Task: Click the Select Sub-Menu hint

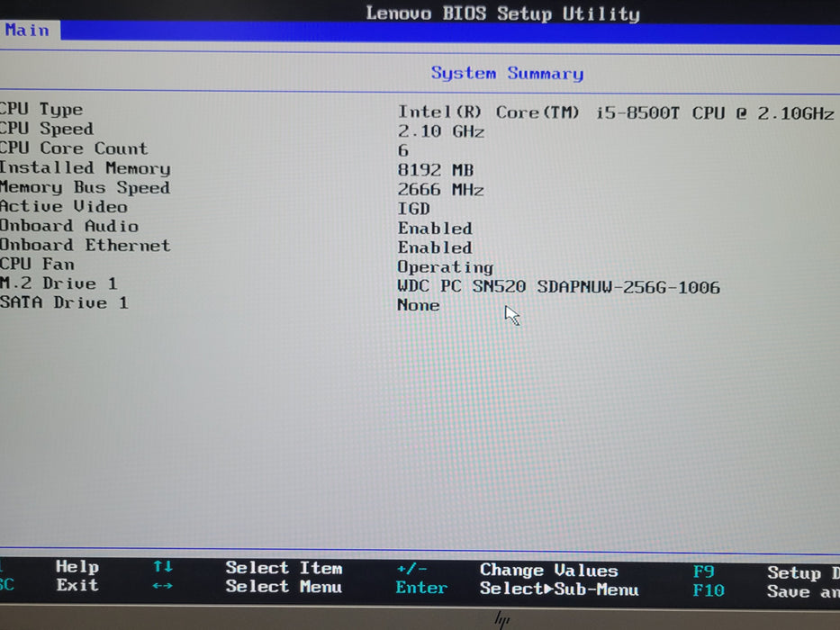Action: coord(559,589)
